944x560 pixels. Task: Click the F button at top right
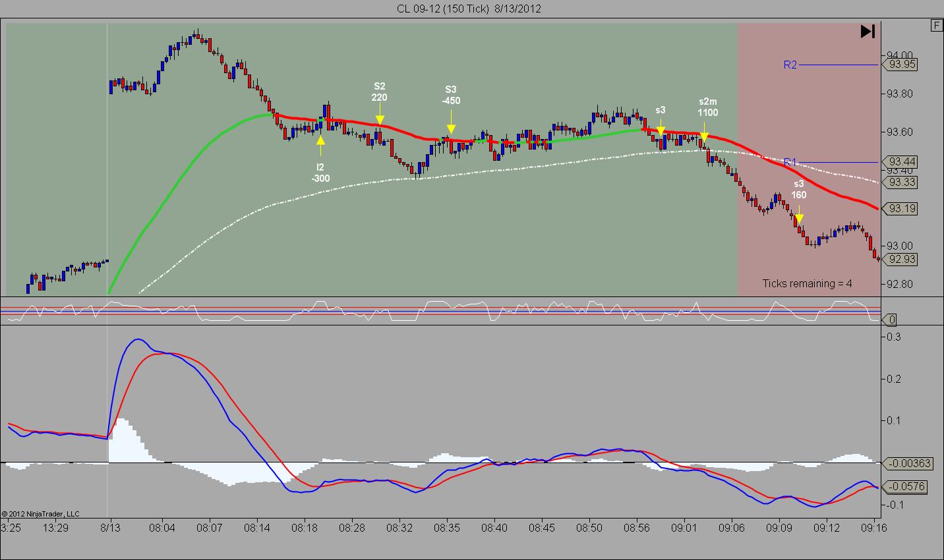click(937, 26)
